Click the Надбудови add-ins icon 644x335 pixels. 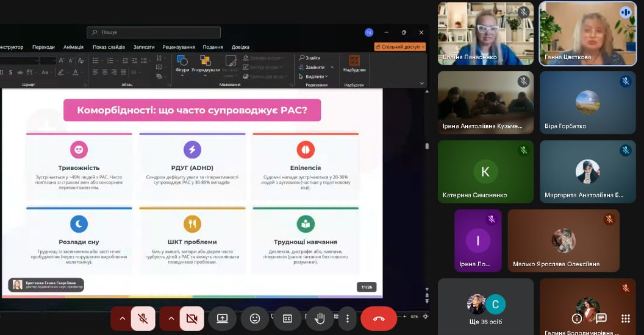[354, 62]
